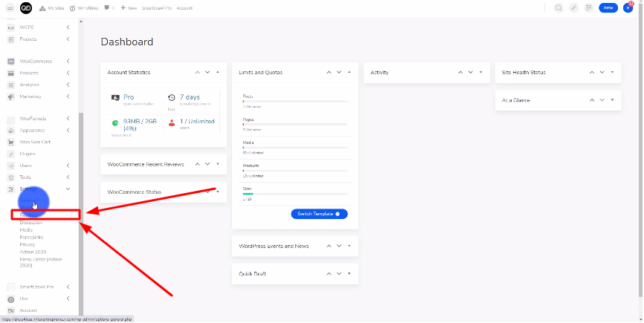Click the Switch Template button
The image size is (644, 323).
(319, 214)
